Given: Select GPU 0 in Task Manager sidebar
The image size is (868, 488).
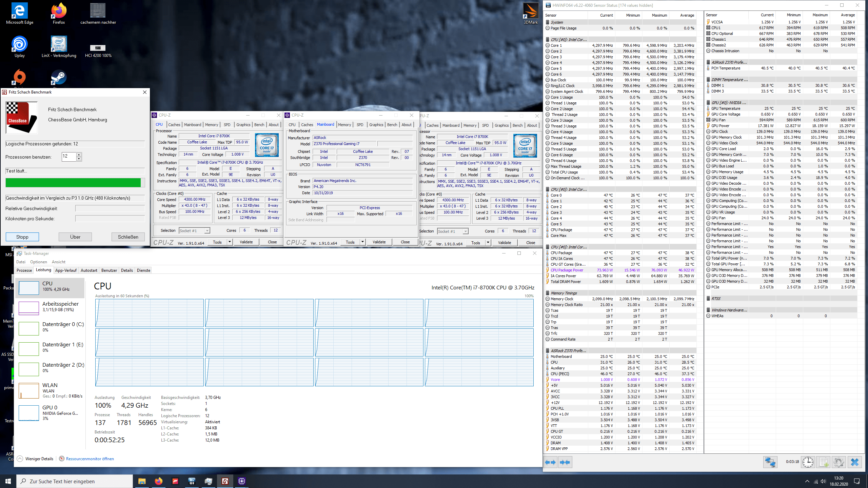Looking at the screenshot, I should tap(50, 412).
